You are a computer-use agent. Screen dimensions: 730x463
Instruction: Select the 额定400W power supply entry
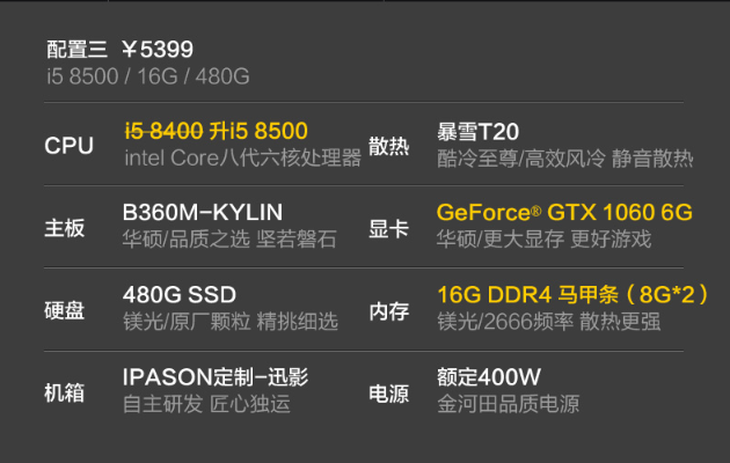click(489, 377)
